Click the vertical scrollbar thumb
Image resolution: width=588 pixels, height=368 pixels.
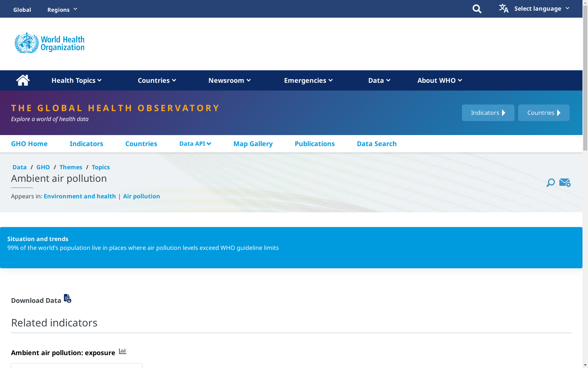[585, 77]
